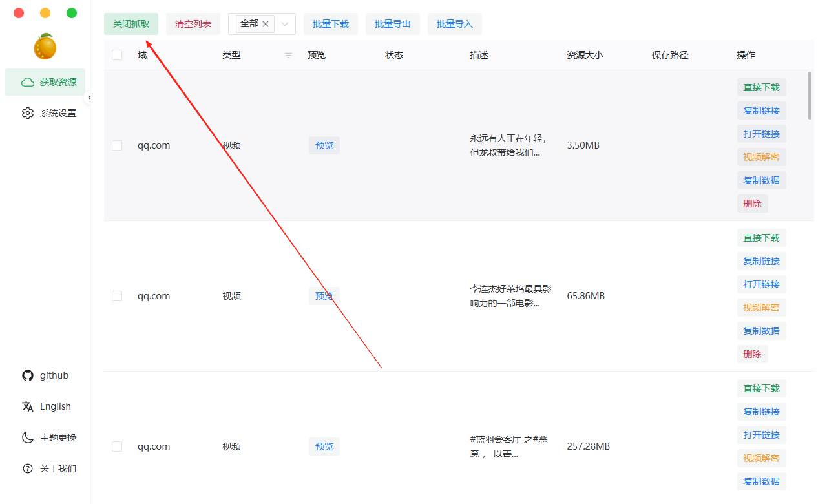
Task: Select the checkbox for the 65.86MB video row
Action: coord(116,296)
